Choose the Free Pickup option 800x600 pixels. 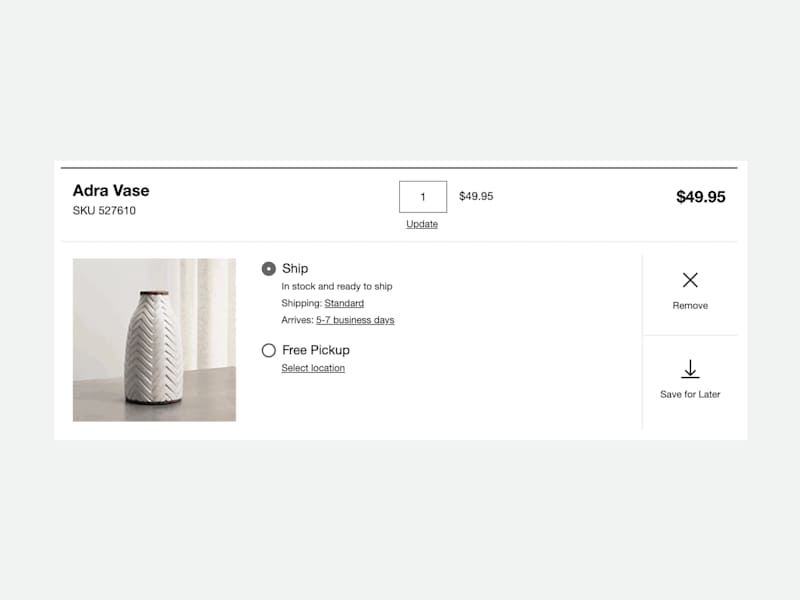coord(268,350)
